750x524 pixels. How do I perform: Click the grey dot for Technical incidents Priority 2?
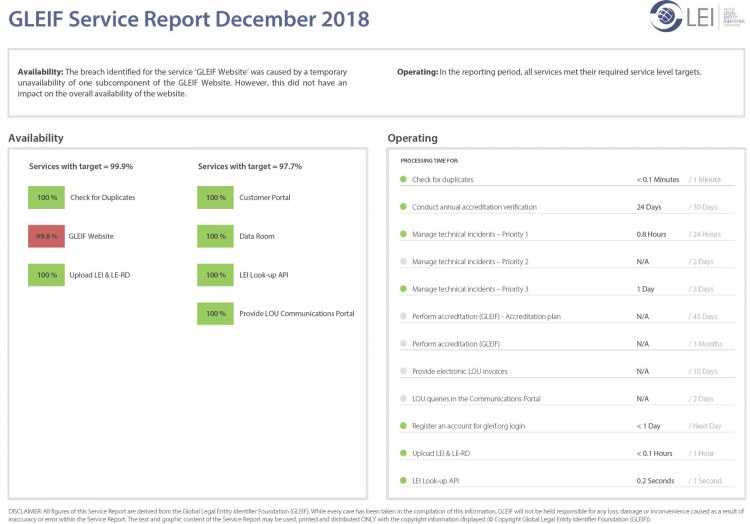(x=403, y=262)
